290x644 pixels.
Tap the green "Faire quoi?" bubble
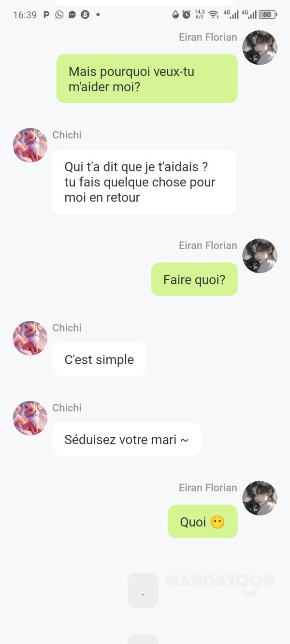coord(194,279)
